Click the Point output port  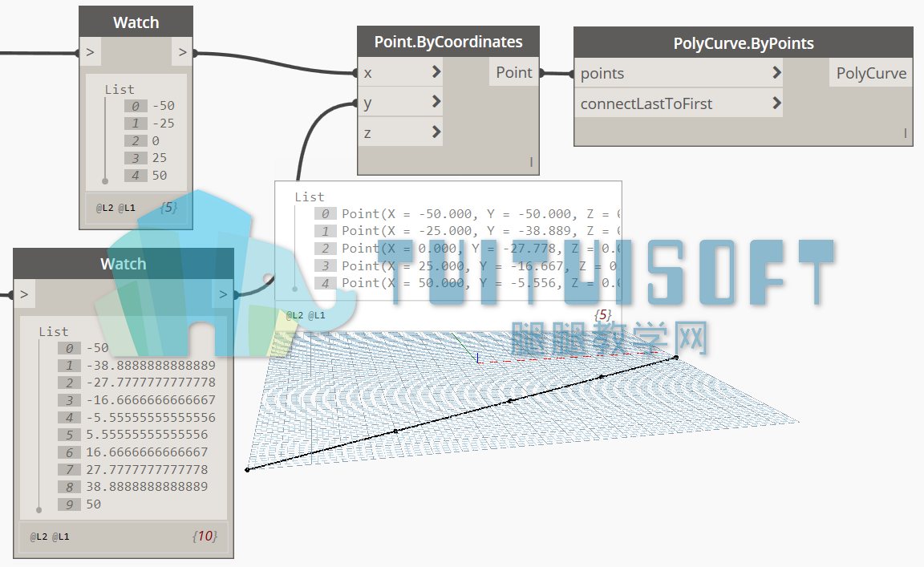[514, 72]
